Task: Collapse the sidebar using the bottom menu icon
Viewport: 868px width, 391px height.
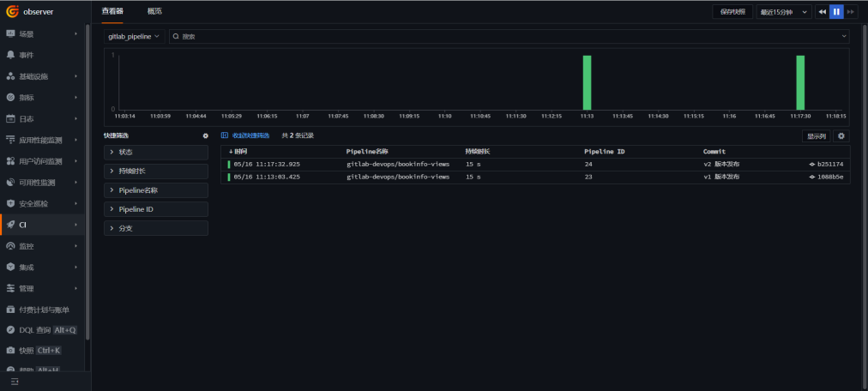Action: (15, 382)
